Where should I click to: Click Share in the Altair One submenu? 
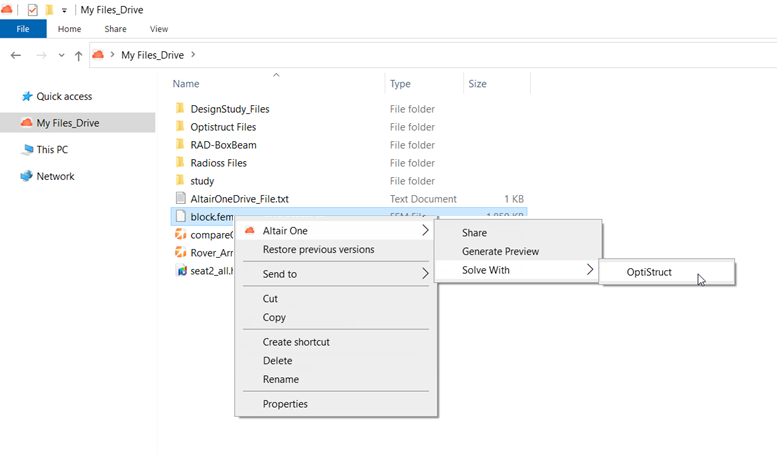coord(474,232)
